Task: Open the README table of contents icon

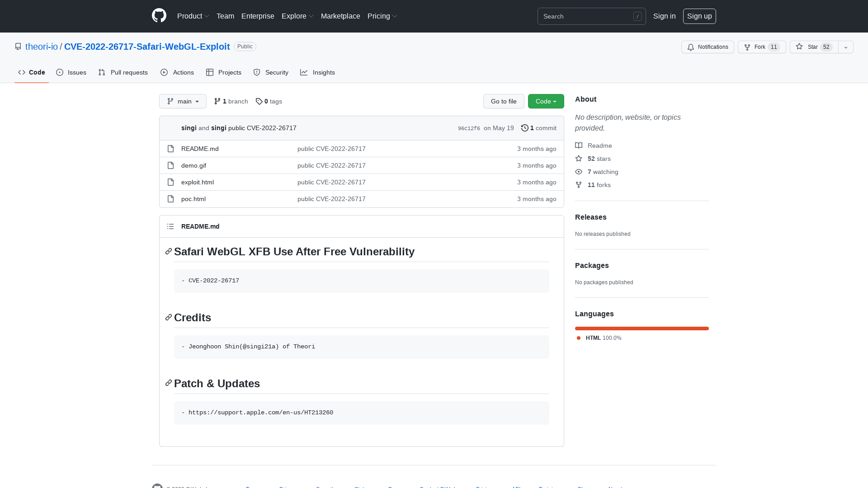Action: [170, 226]
